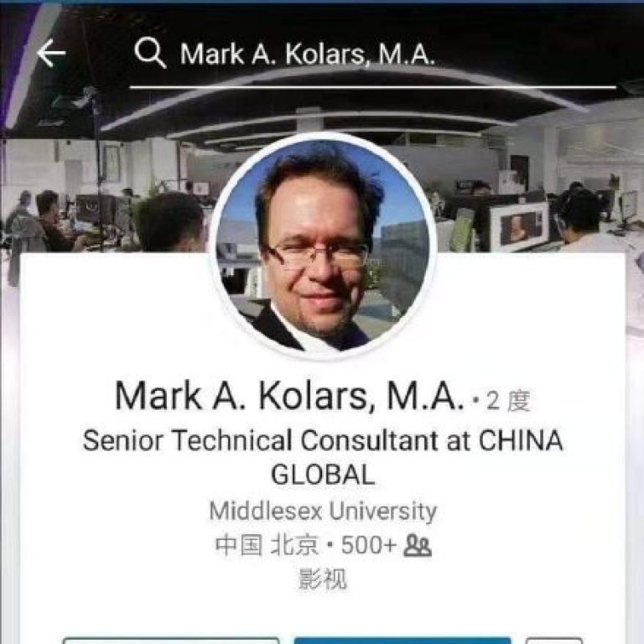Click the 影视 industry label
The width and height of the screenshot is (644, 644).
coord(323,579)
